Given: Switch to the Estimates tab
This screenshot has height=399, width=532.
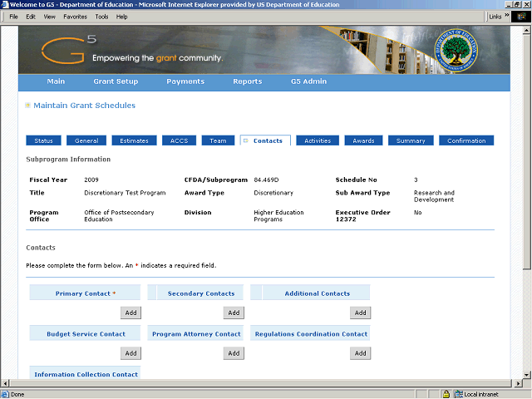Looking at the screenshot, I should tap(134, 140).
